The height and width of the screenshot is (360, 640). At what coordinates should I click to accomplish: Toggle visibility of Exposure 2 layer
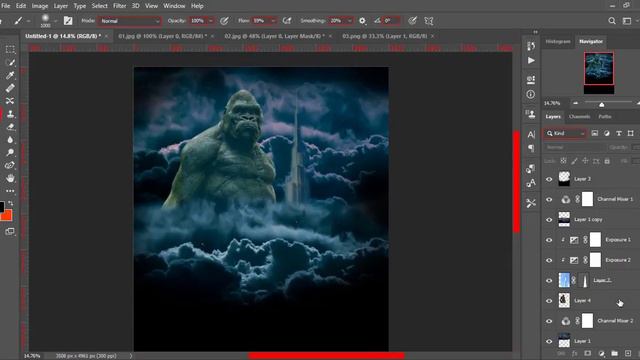click(549, 260)
